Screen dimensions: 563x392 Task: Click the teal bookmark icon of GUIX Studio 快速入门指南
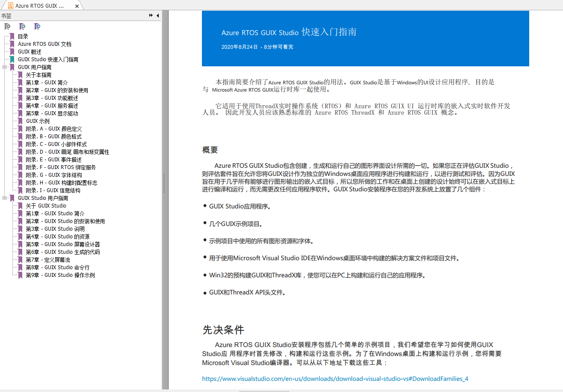pos(12,59)
